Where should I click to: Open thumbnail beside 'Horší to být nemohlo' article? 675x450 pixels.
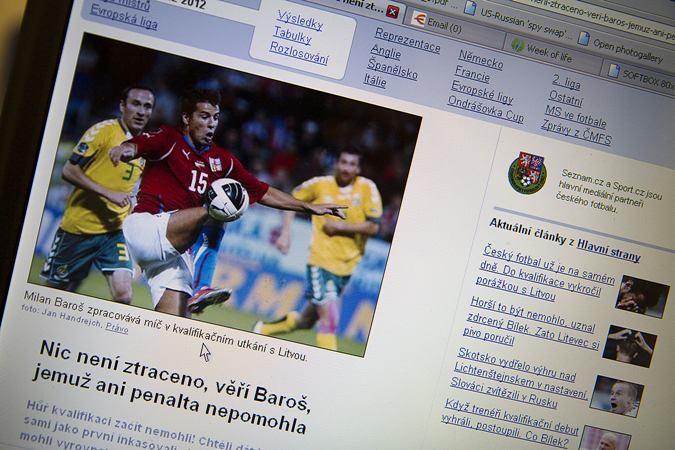(x=630, y=347)
